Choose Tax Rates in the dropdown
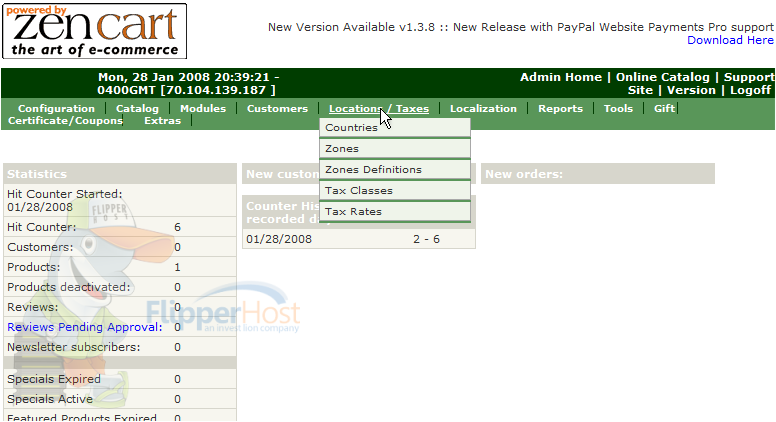Viewport: 776px width, 422px height. 395,211
